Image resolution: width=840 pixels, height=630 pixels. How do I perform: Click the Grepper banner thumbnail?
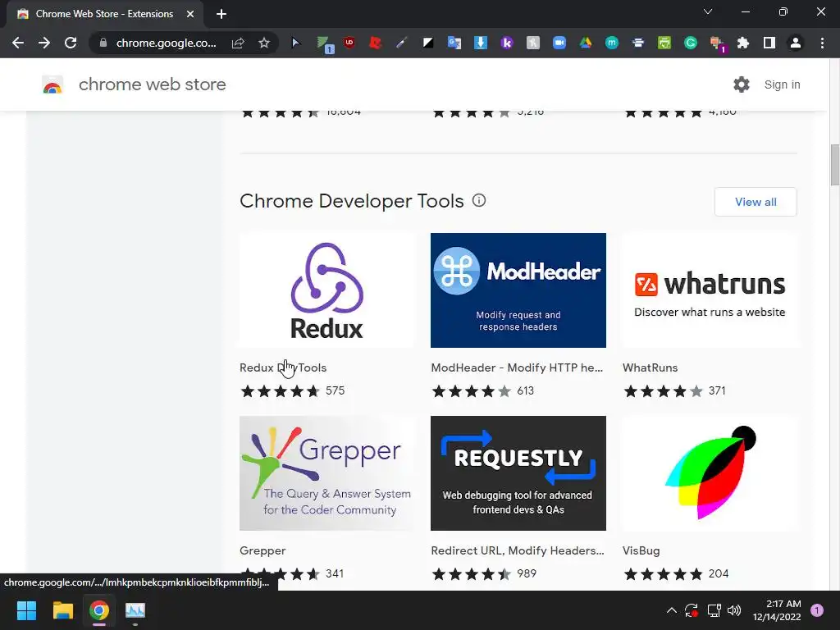(326, 473)
